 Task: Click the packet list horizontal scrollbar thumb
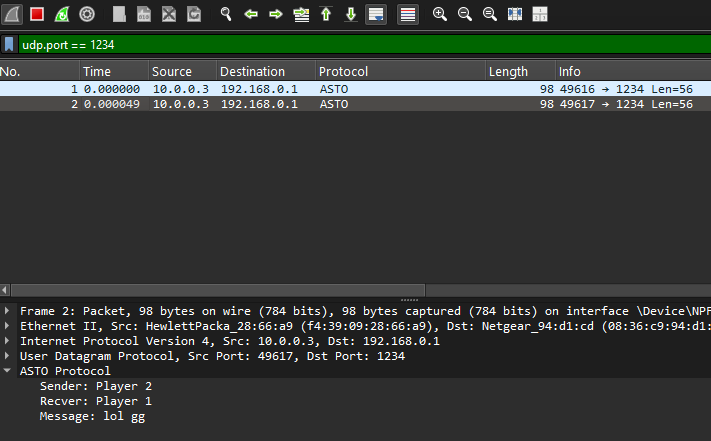tap(218, 290)
